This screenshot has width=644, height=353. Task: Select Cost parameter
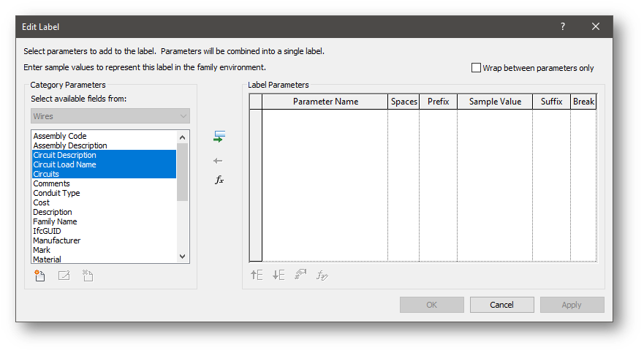click(41, 202)
